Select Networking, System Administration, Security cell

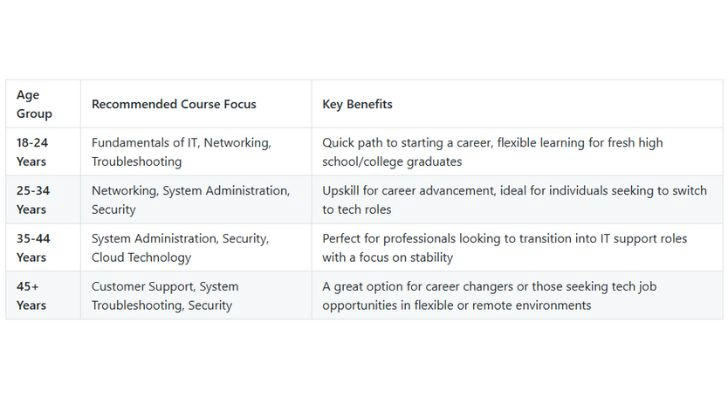pos(191,200)
